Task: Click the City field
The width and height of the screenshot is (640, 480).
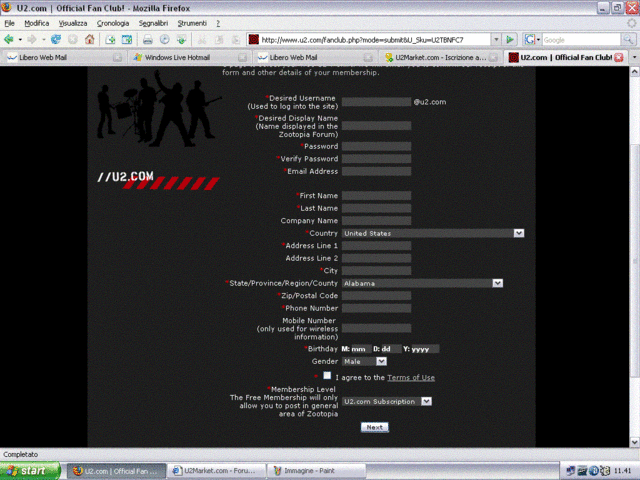Action: 376,271
